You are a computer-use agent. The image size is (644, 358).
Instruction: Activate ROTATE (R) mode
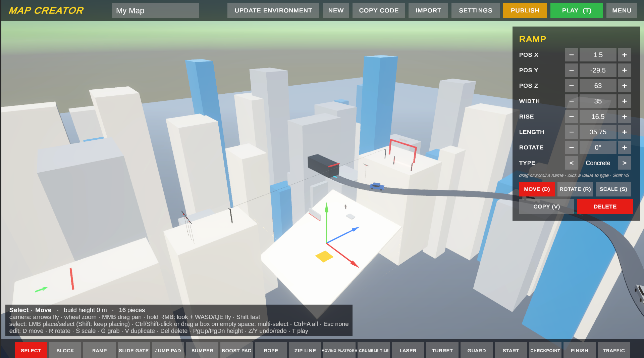(575, 189)
